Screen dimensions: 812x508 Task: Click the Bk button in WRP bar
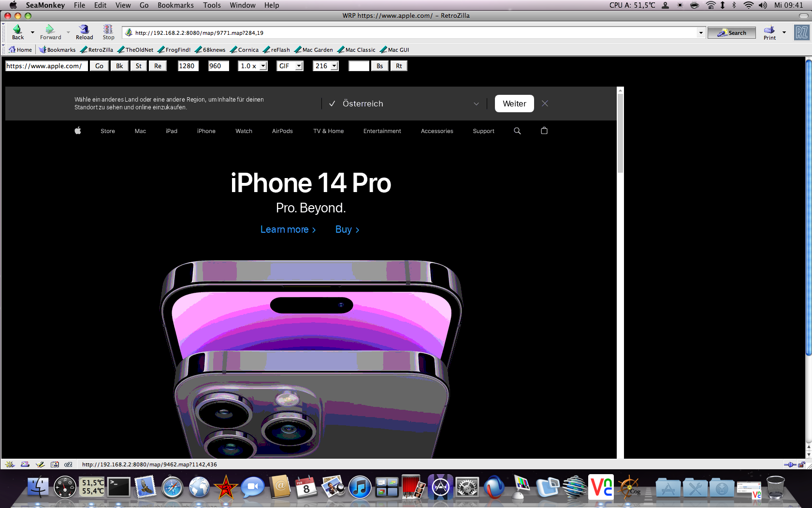tap(119, 66)
